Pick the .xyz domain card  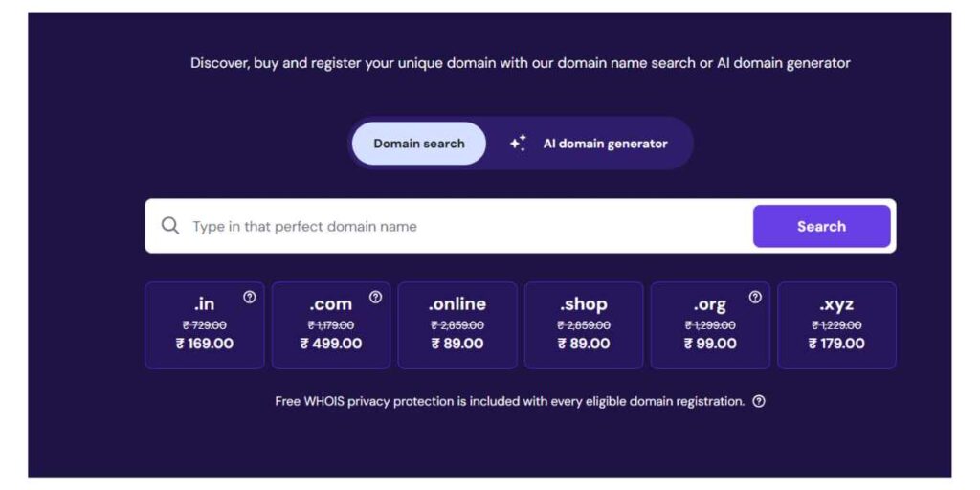coord(836,325)
